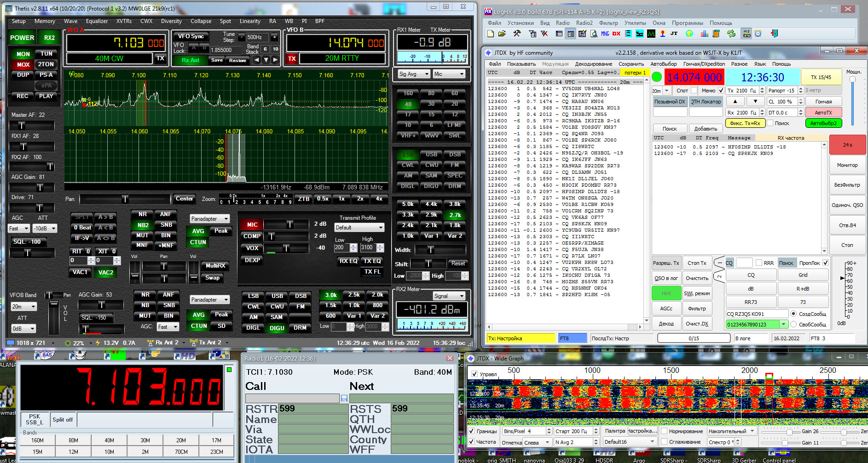The image size is (868, 463).
Task: Adjust the Pan slider in Thetis
Action: coord(125,199)
